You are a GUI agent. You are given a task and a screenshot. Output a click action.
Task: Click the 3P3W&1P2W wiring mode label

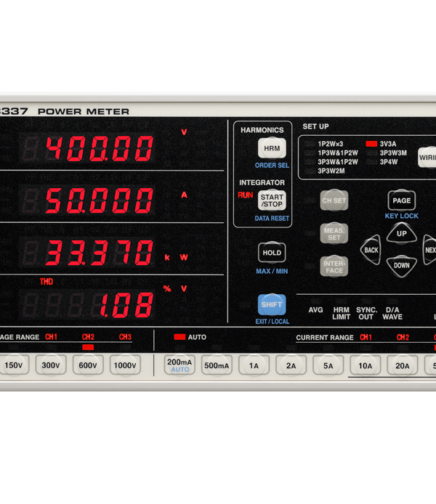coord(338,162)
